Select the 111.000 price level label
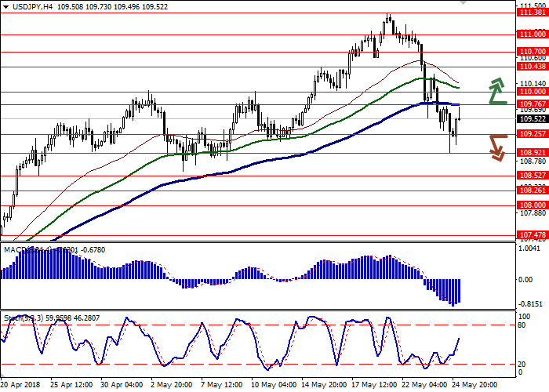Image resolution: width=549 pixels, height=392 pixels. (x=532, y=34)
